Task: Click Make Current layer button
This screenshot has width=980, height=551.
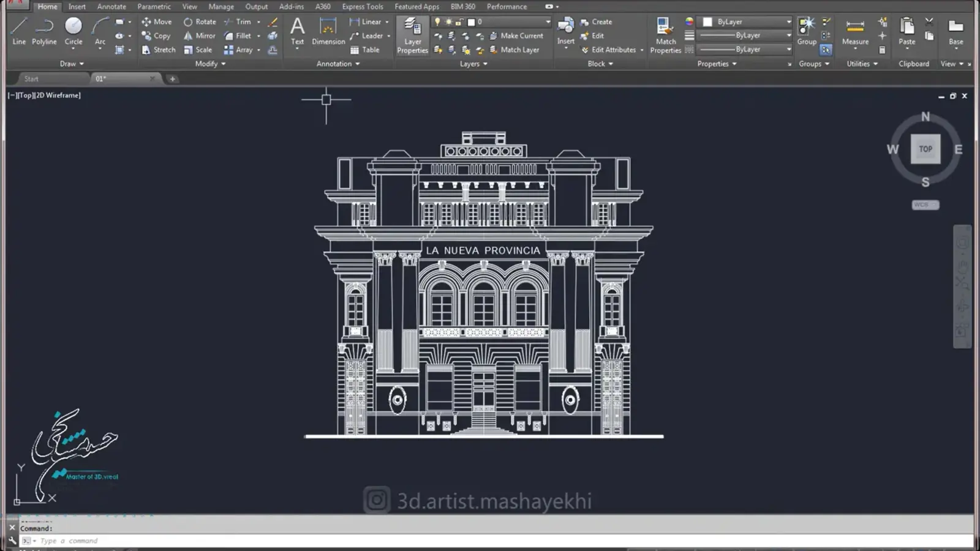Action: coord(516,36)
